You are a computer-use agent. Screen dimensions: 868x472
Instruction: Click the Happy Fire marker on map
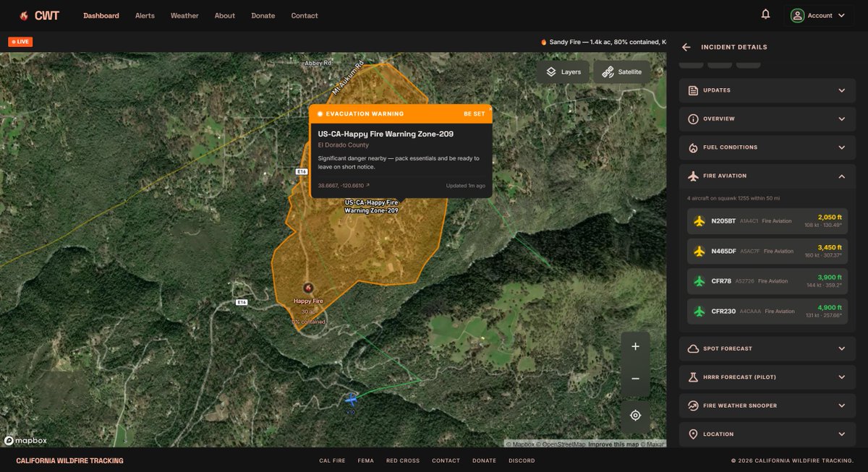coord(308,288)
